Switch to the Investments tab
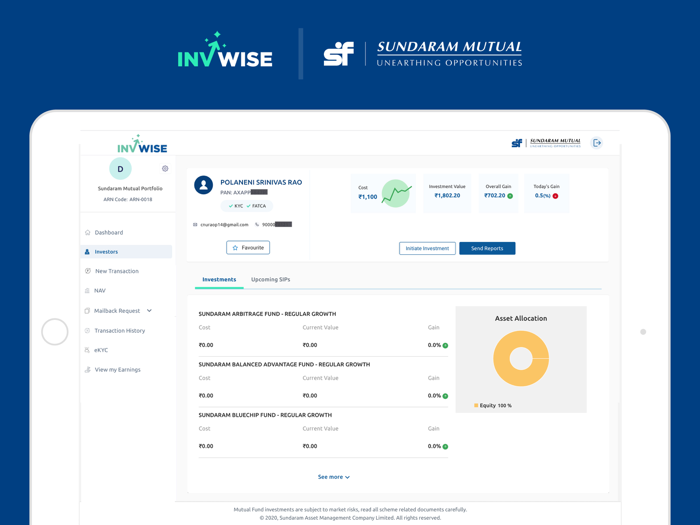This screenshot has width=700, height=525. (x=219, y=280)
